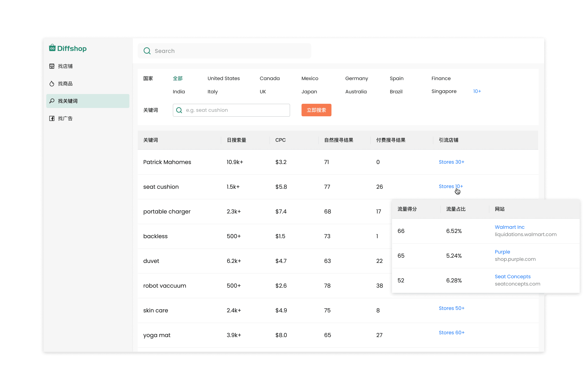The height and width of the screenshot is (390, 588).
Task: Toggle Singapore country filter
Action: pos(443,91)
